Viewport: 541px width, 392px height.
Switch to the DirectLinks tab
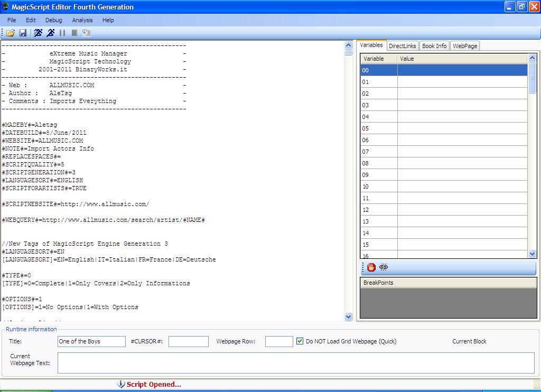click(x=403, y=45)
